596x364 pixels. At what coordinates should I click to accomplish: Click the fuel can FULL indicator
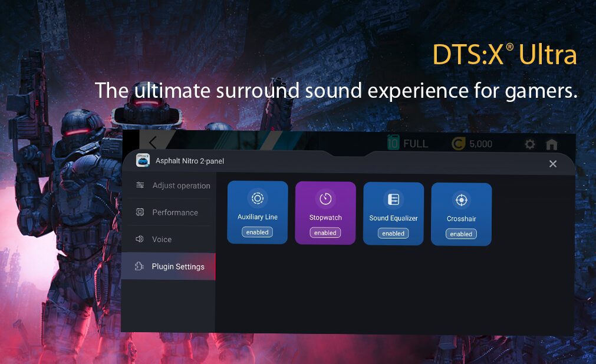coord(407,143)
